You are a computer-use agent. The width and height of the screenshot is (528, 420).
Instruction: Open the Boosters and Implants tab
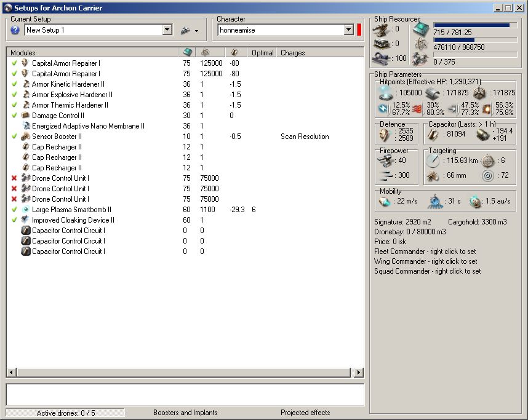click(x=185, y=413)
